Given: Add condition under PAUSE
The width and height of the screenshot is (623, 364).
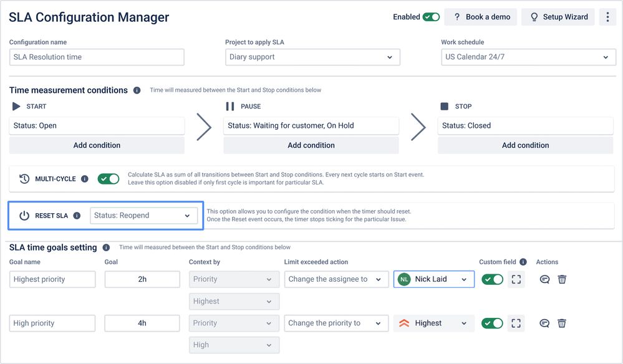Looking at the screenshot, I should pos(311,145).
